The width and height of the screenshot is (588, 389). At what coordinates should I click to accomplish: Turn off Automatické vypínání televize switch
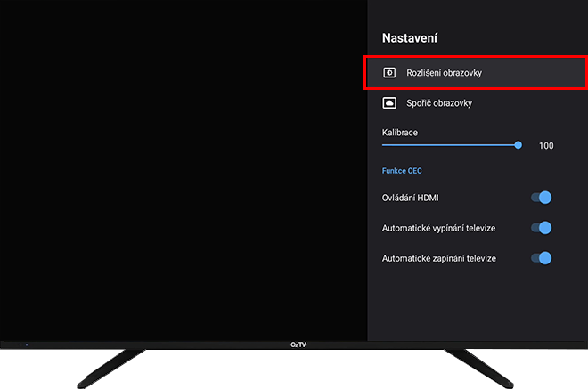(542, 228)
